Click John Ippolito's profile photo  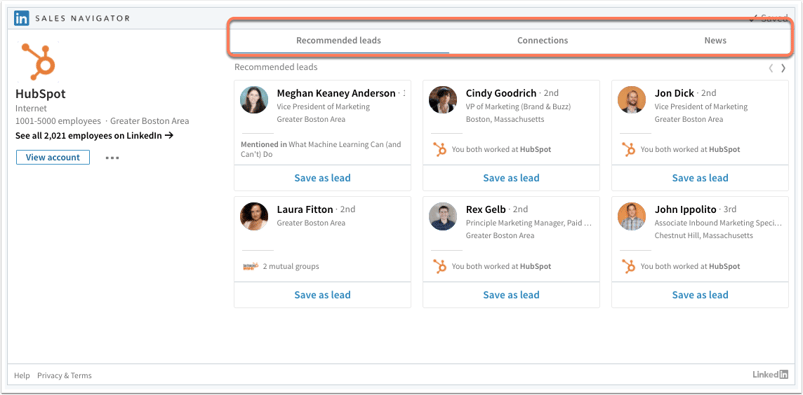coord(631,216)
